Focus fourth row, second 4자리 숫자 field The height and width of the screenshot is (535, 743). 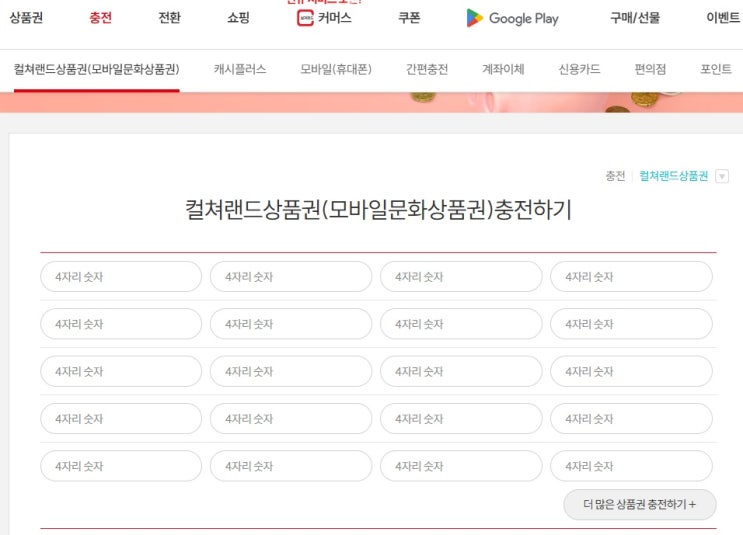pos(291,419)
